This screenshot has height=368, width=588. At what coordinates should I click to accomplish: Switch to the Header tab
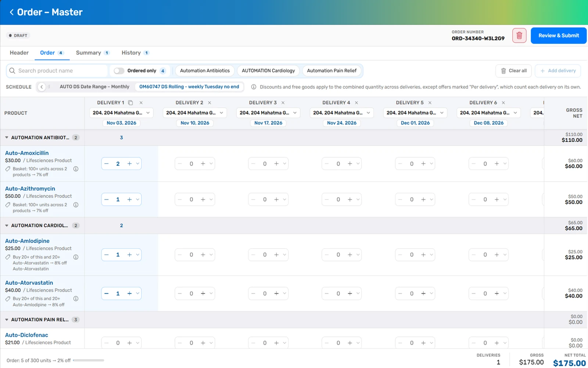pos(19,53)
